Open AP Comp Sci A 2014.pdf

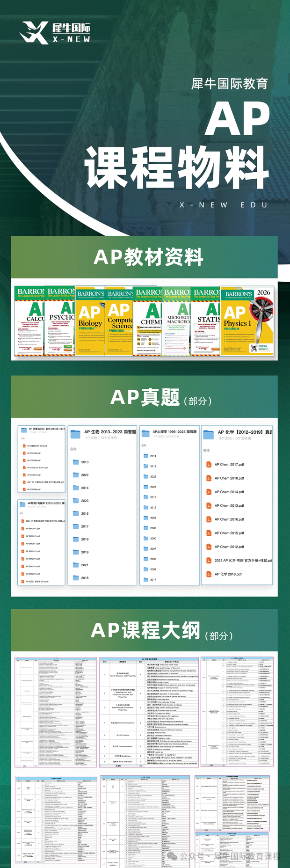pyautogui.click(x=35, y=467)
